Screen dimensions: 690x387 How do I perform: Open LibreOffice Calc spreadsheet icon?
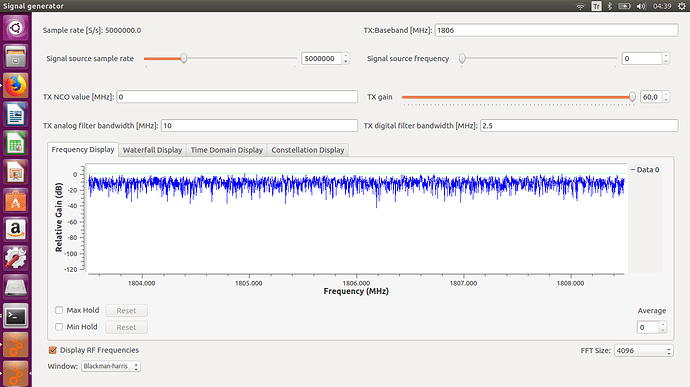point(16,144)
